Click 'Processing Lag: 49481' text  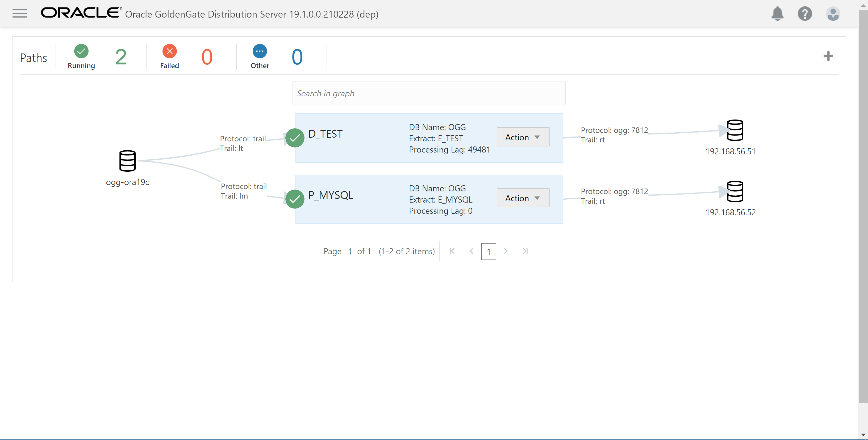(x=449, y=149)
